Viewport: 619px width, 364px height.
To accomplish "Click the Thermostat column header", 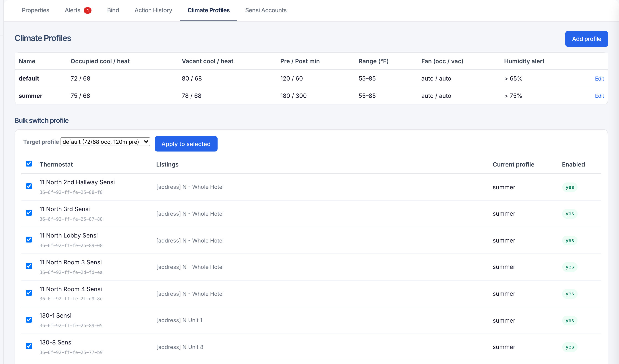I will [56, 164].
